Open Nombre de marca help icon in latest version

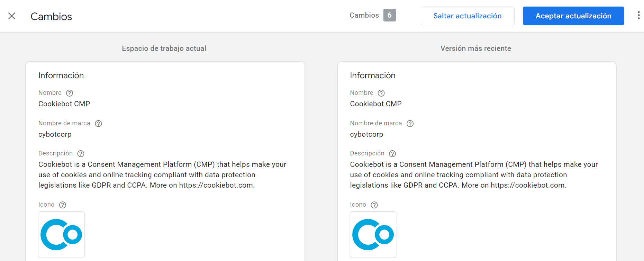(410, 124)
